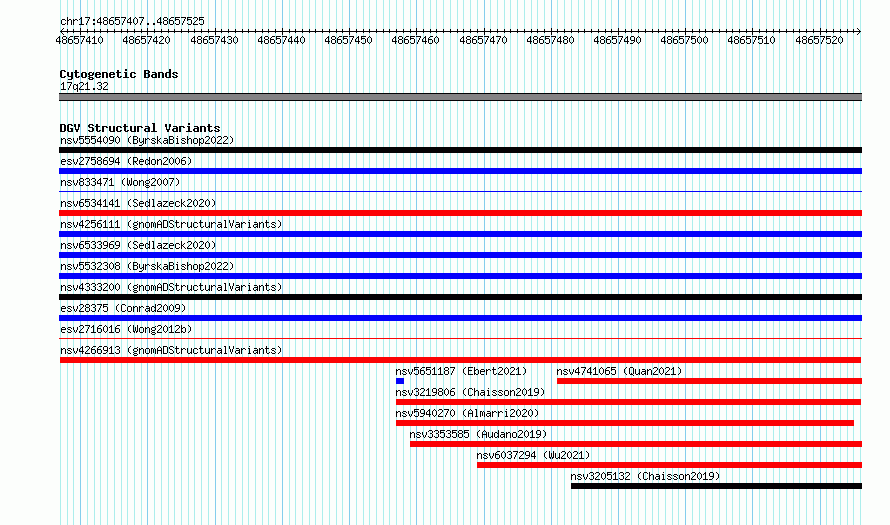Click the chr17:48657407..48657525 region label
This screenshot has width=890, height=525.
tap(132, 21)
